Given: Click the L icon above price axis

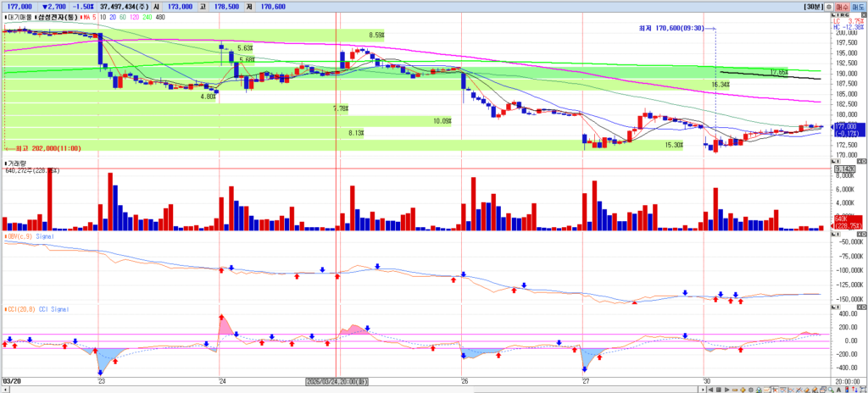Looking at the screenshot, I should click(834, 15).
